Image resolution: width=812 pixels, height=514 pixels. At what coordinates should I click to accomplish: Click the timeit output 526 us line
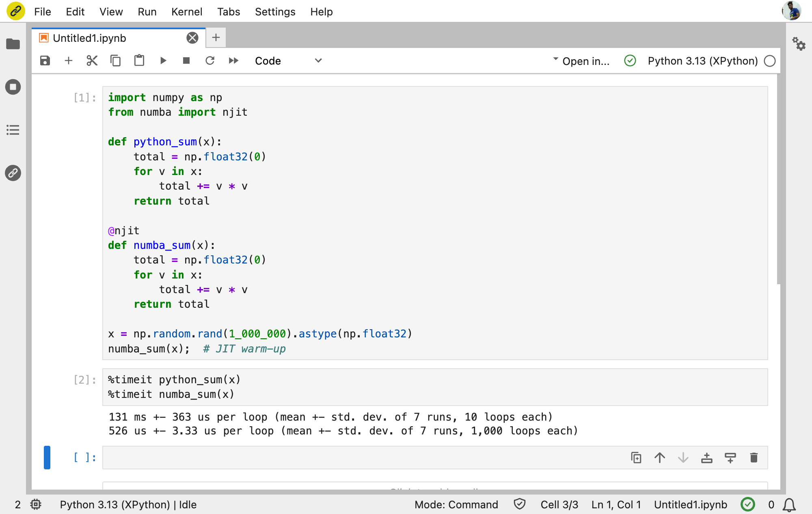(343, 431)
